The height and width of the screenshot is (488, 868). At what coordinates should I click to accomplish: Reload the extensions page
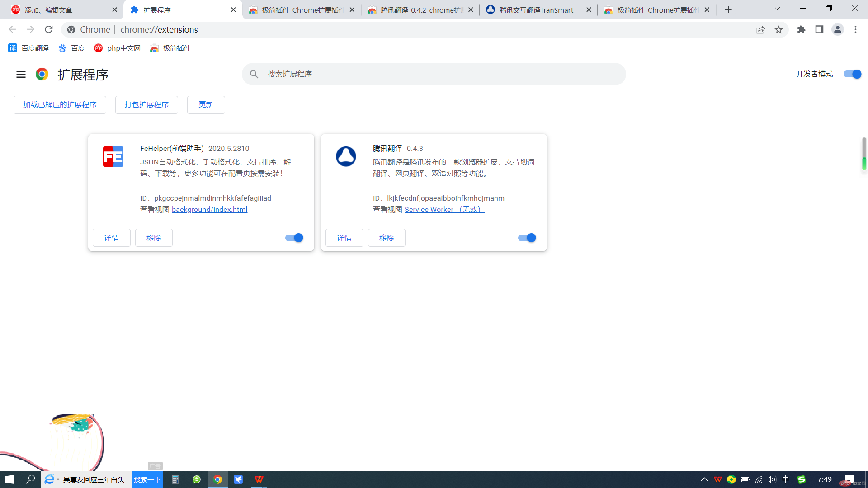pyautogui.click(x=48, y=29)
